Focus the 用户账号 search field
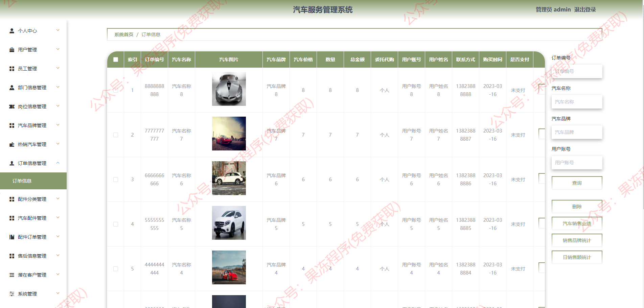This screenshot has width=644, height=308. tap(577, 163)
